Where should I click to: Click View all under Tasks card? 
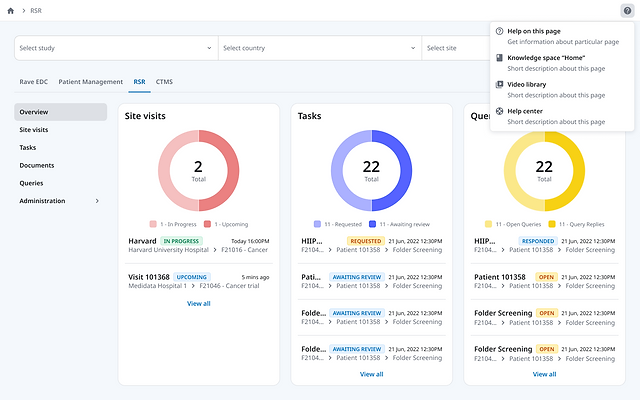tap(371, 374)
